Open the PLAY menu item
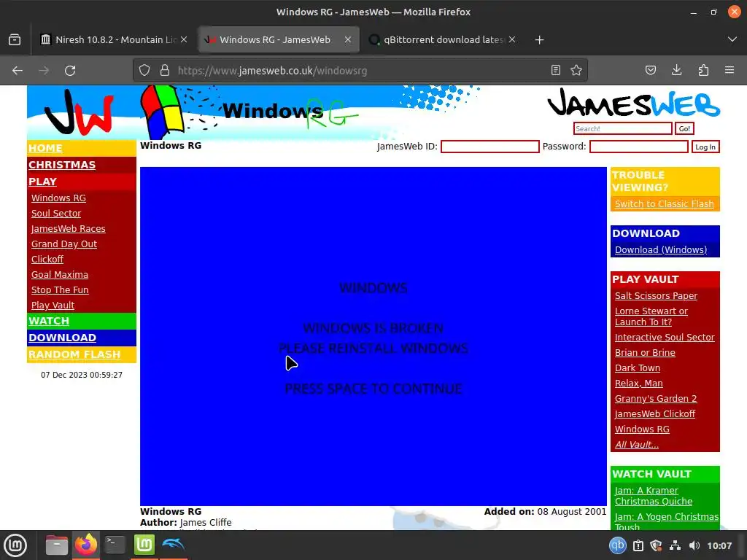The height and width of the screenshot is (560, 747). (x=42, y=182)
